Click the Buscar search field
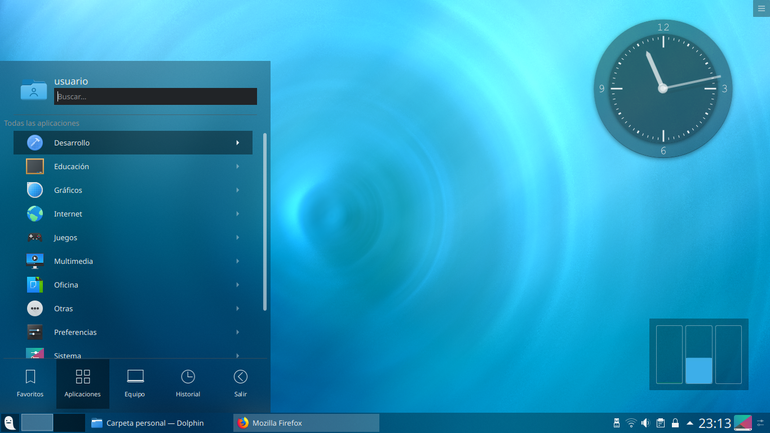This screenshot has height=433, width=770. pos(156,97)
